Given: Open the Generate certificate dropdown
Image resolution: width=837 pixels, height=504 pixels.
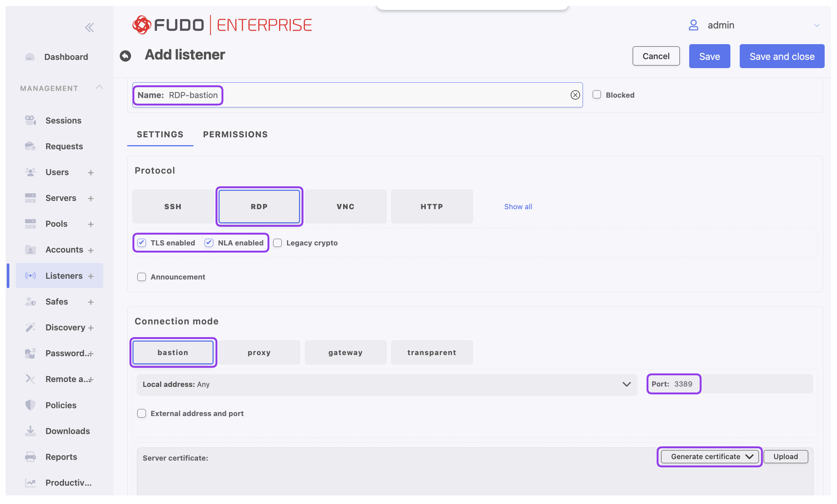Looking at the screenshot, I should [x=710, y=456].
